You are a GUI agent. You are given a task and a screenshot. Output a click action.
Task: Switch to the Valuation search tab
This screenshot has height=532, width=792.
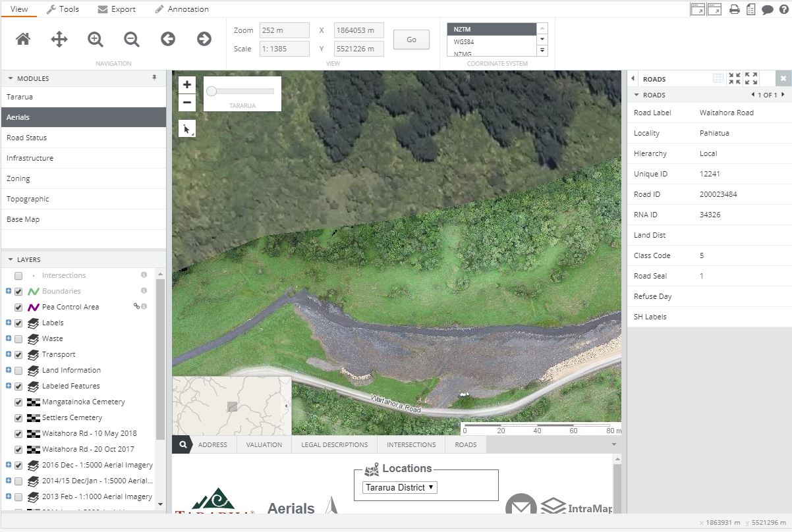point(264,444)
